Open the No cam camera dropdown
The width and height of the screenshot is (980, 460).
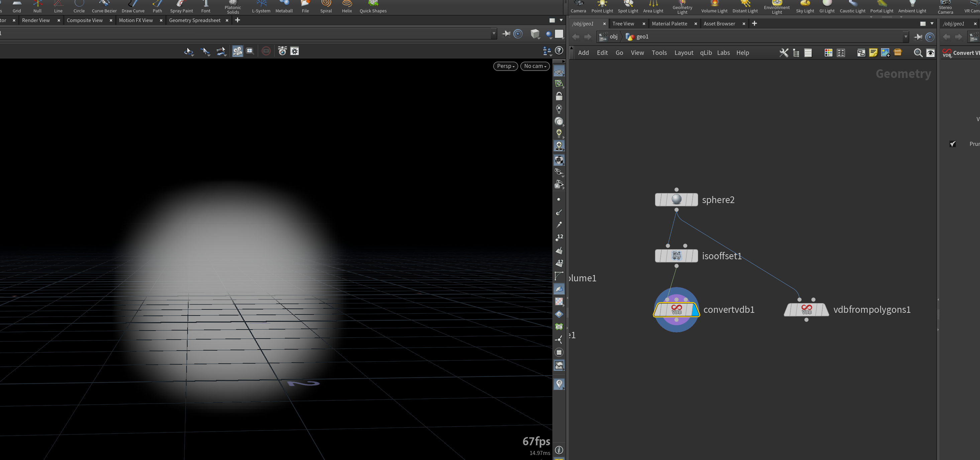(535, 66)
